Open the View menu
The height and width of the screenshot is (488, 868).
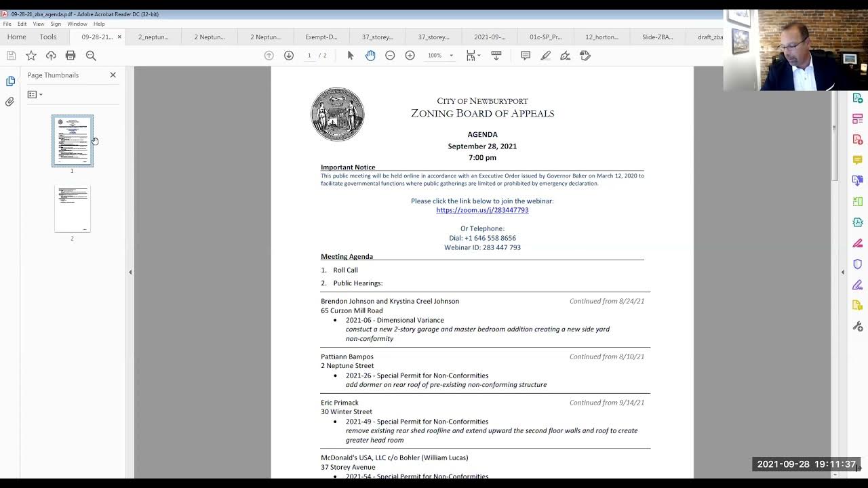39,24
